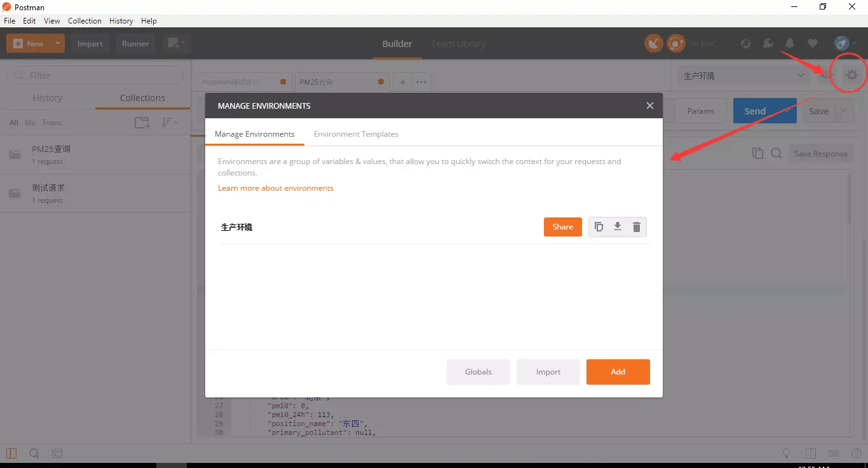The width and height of the screenshot is (868, 468).
Task: Click the dialog's Import button
Action: pyautogui.click(x=548, y=372)
